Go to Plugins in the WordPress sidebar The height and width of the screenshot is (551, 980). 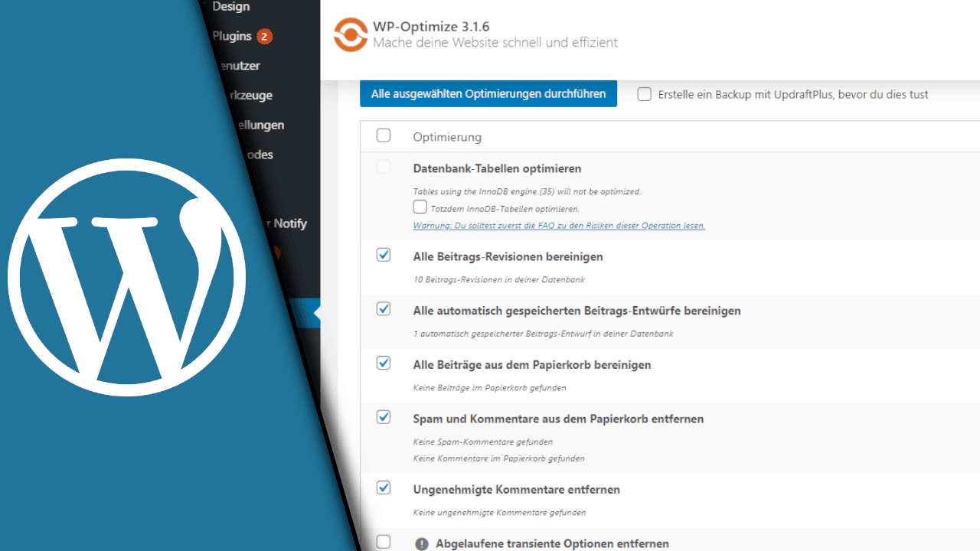[232, 36]
